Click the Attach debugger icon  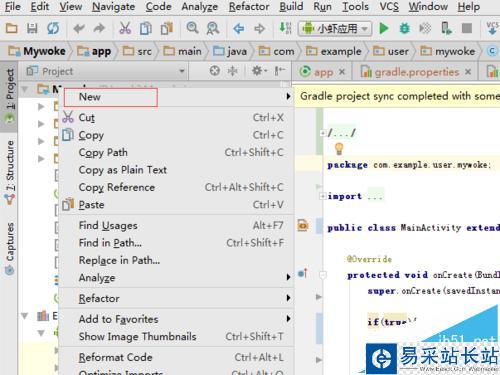point(446,28)
